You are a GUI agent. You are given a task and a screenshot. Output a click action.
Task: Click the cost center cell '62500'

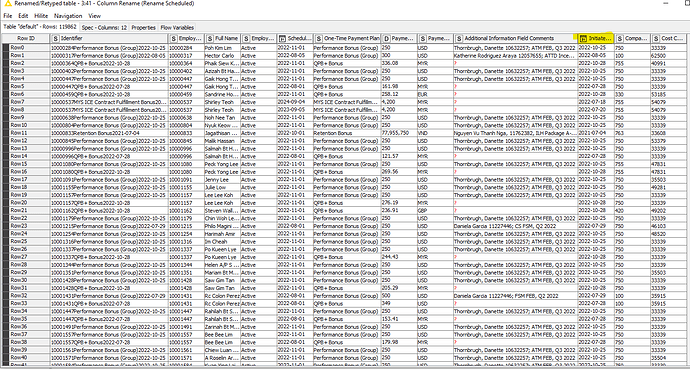click(x=669, y=55)
